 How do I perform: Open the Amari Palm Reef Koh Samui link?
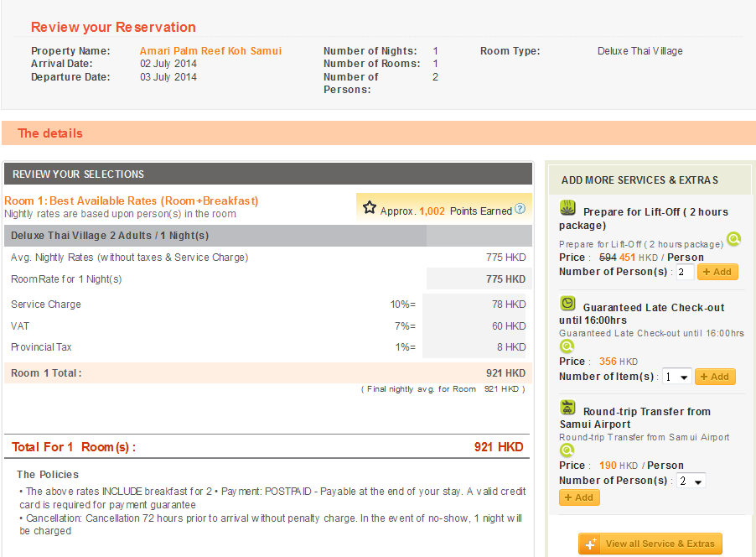pyautogui.click(x=210, y=51)
